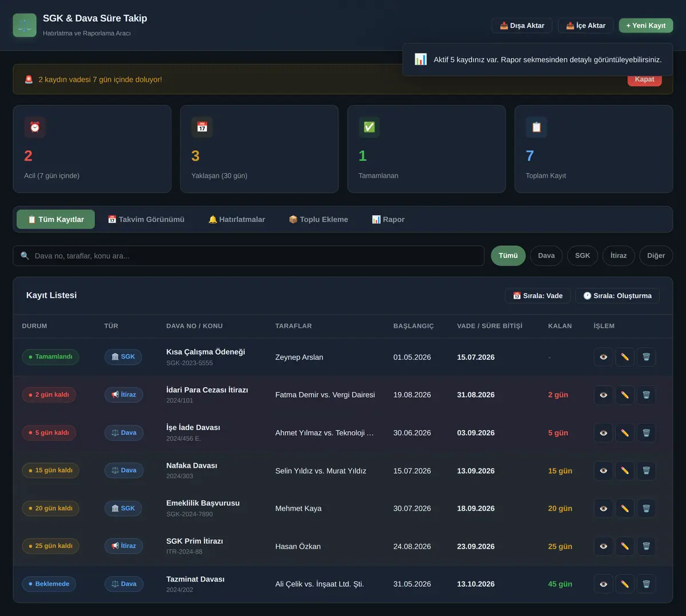This screenshot has width=686, height=616.
Task: View the Kısa Çalışma Ödeneği record details
Action: point(603,357)
